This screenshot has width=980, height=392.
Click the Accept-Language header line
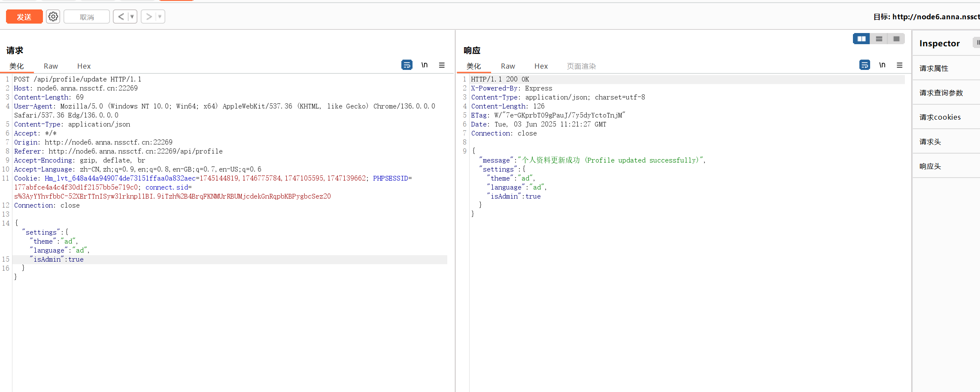(x=137, y=169)
